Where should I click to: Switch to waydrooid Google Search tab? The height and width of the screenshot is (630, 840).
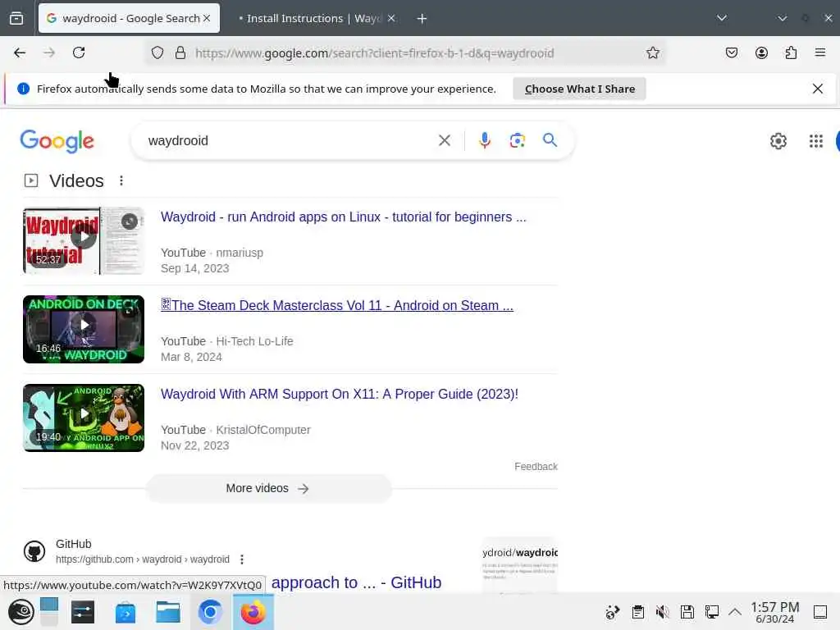pos(129,18)
